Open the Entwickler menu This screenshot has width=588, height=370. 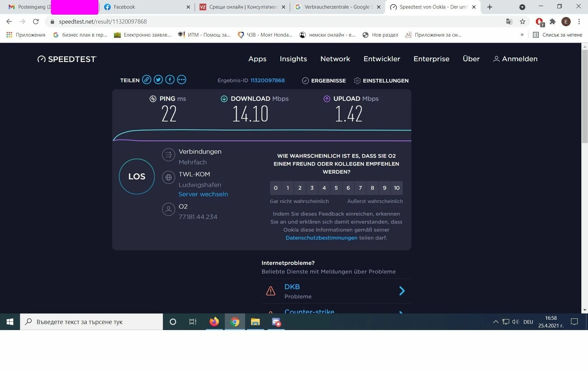coord(382,59)
